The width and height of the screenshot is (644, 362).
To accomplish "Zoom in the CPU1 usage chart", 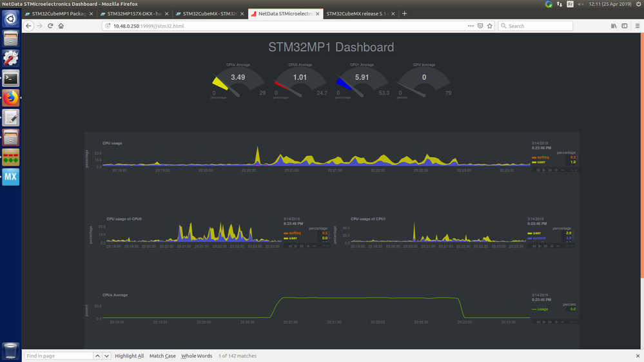I will (x=552, y=246).
